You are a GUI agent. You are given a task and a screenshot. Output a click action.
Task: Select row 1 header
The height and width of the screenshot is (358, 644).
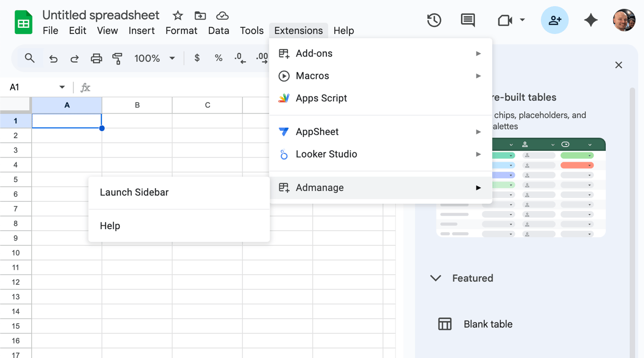tap(16, 121)
